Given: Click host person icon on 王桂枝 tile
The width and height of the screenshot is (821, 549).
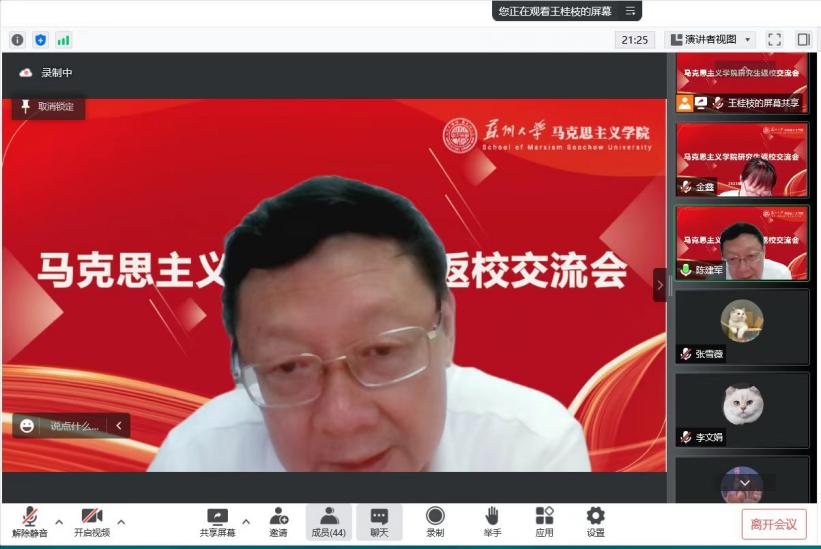Looking at the screenshot, I should click(x=685, y=103).
